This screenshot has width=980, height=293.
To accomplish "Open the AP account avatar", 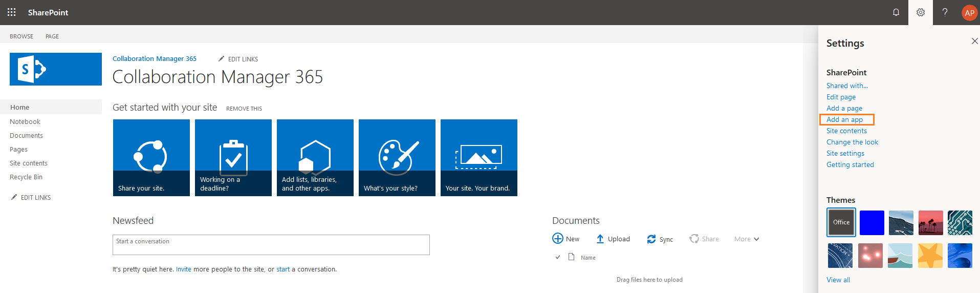I will tap(969, 13).
